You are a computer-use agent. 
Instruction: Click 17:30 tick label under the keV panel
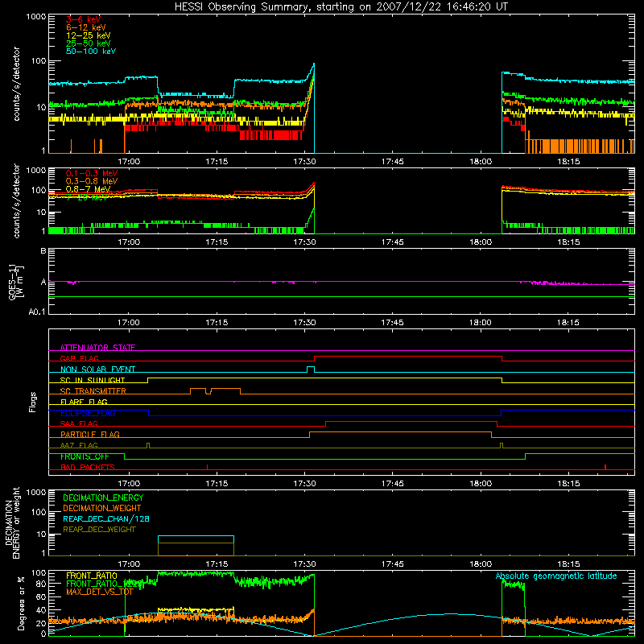(305, 162)
